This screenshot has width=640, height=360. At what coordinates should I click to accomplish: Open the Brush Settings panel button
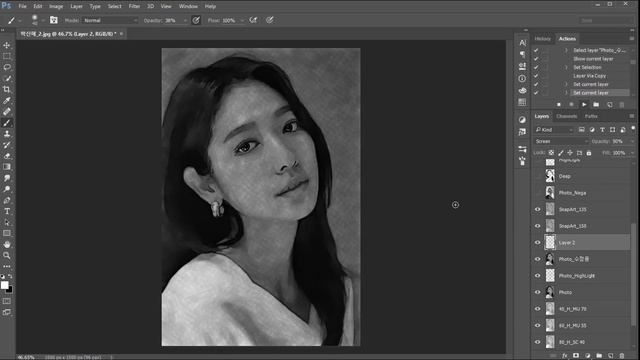pos(54,20)
